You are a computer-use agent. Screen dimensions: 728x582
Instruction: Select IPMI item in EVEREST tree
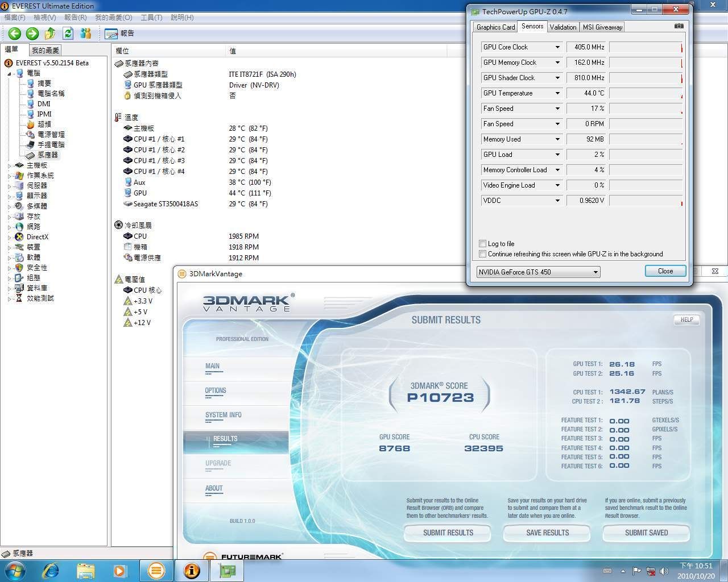[44, 114]
